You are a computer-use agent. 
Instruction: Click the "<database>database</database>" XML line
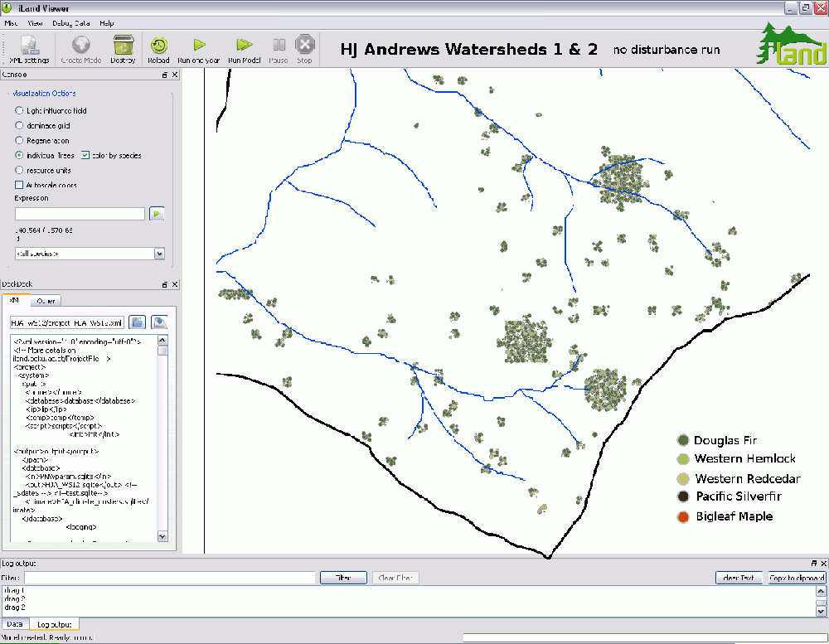coord(80,401)
